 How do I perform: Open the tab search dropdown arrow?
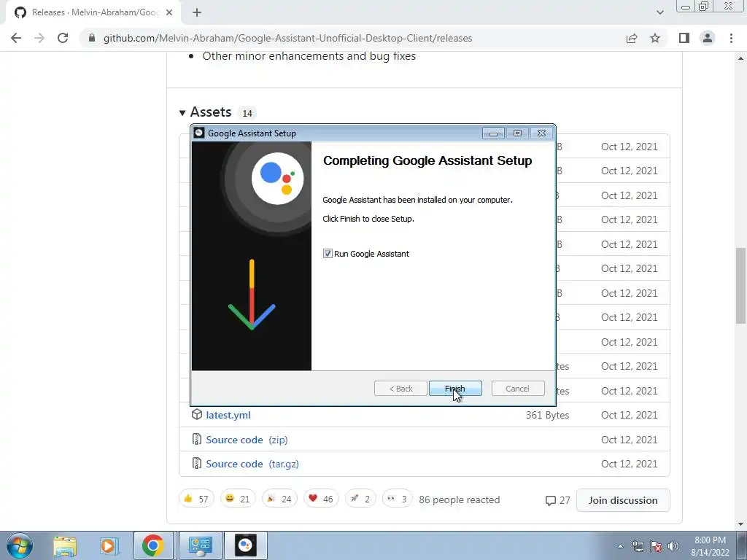coord(659,13)
